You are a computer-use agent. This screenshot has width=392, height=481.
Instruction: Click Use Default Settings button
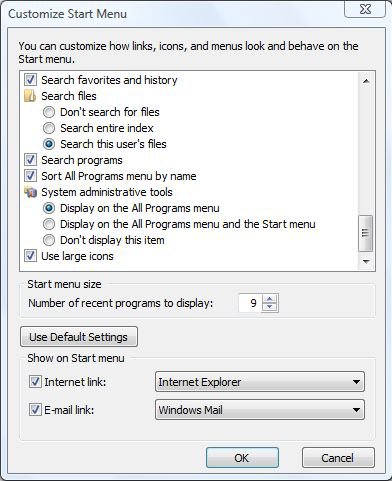coord(79,337)
